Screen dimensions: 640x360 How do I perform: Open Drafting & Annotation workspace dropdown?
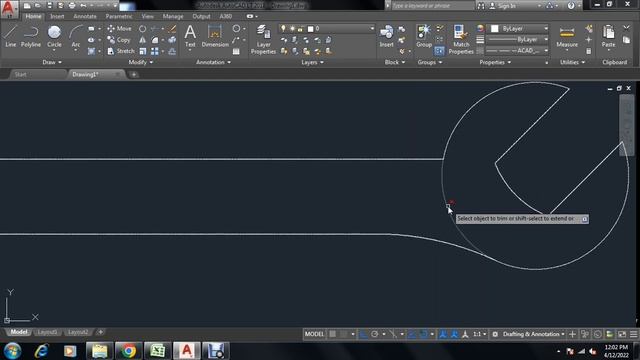tap(533, 334)
